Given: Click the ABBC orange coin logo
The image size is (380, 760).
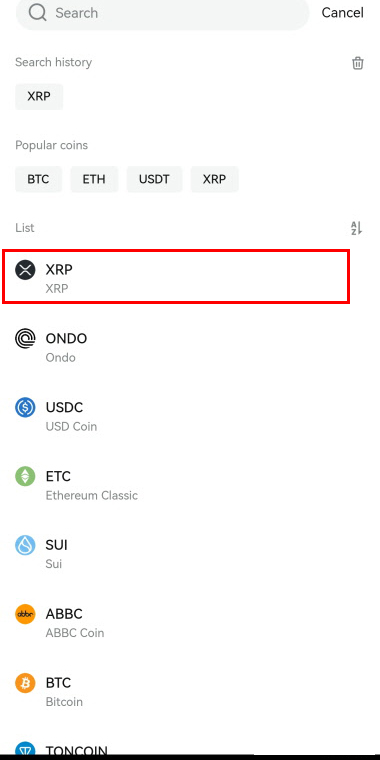Looking at the screenshot, I should coord(25,614).
